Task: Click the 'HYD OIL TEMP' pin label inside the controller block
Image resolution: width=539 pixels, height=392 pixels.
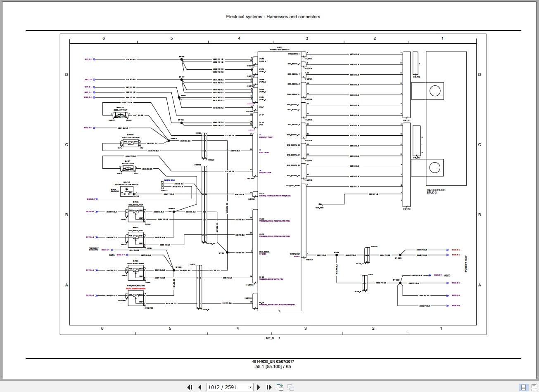Action: point(265,172)
